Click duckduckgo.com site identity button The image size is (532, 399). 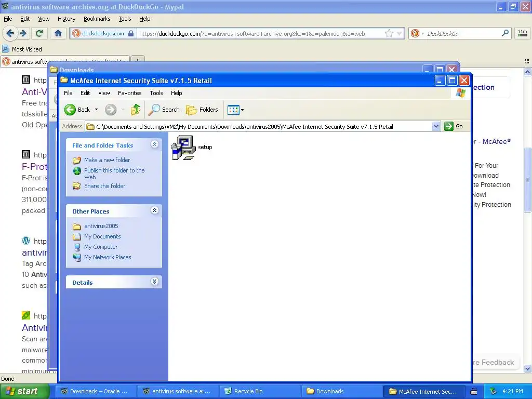103,34
